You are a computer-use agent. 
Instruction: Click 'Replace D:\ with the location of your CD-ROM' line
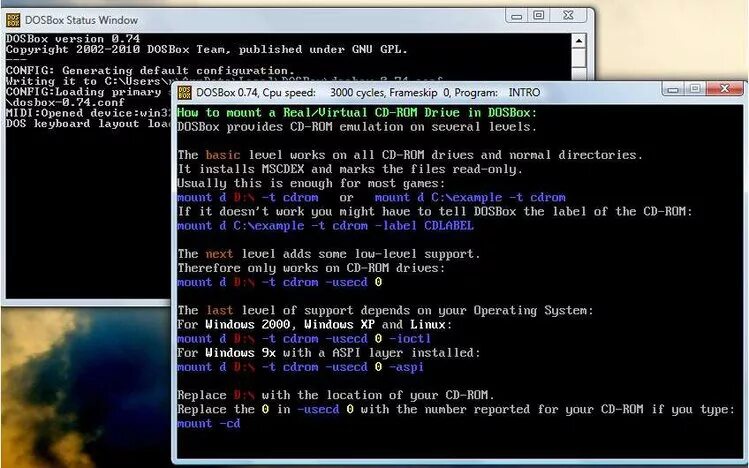coord(336,395)
